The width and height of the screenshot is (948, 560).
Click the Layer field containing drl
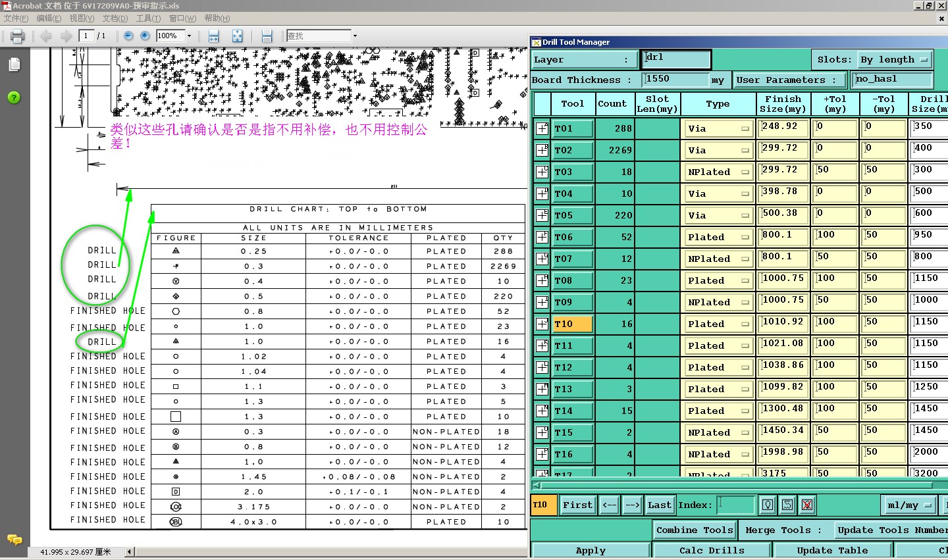(677, 60)
